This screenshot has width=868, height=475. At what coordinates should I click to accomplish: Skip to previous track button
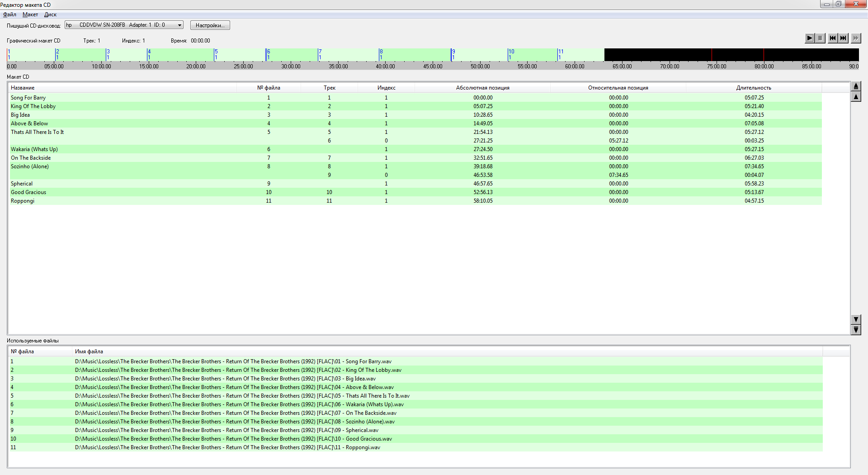832,38
